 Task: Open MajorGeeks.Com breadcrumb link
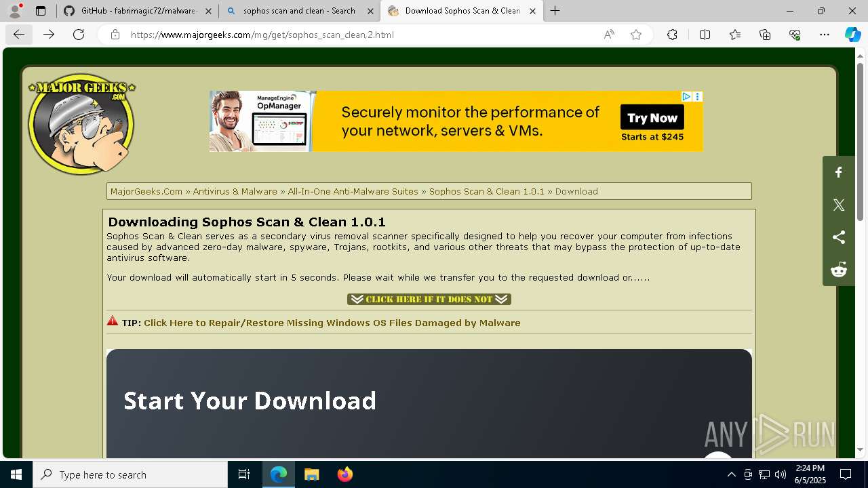(x=146, y=191)
